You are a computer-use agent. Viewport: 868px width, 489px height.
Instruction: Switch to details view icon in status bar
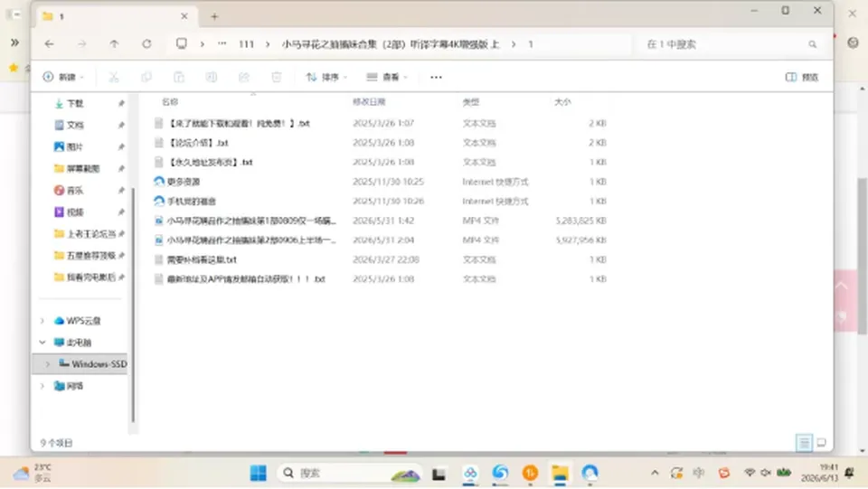pos(804,443)
